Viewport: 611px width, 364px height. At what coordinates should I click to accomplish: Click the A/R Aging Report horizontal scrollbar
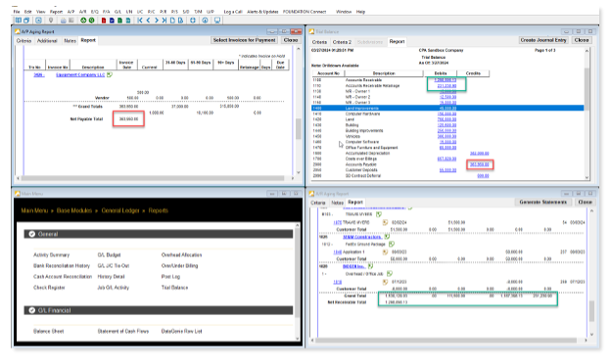click(446, 341)
